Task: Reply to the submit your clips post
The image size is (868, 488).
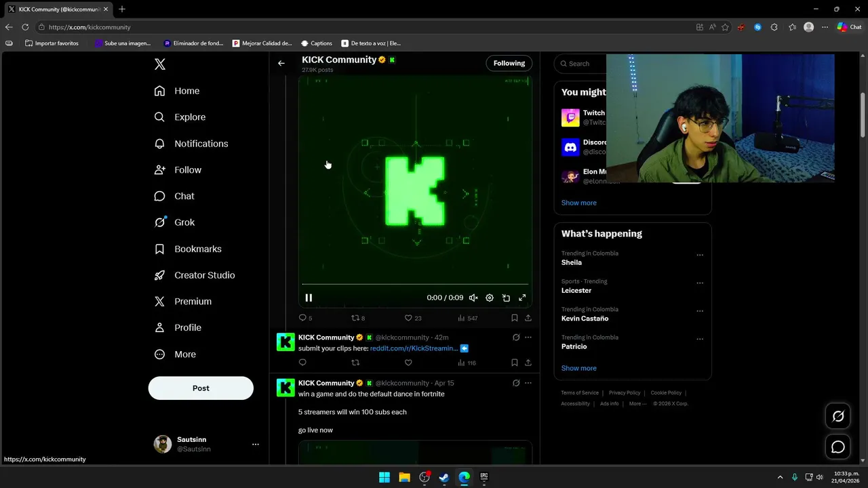Action: [302, 363]
